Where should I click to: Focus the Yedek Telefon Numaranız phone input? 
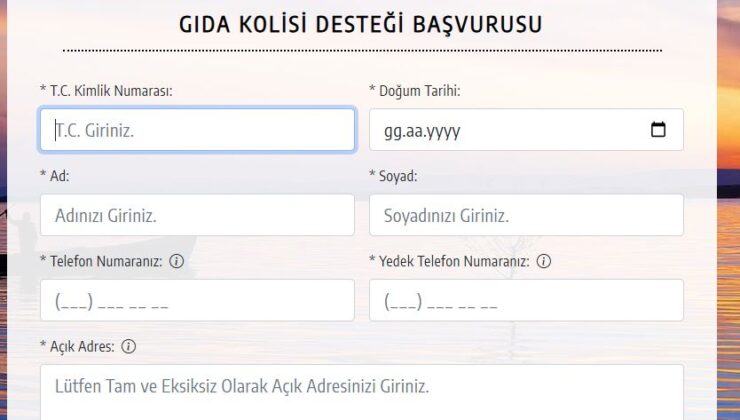tap(526, 300)
